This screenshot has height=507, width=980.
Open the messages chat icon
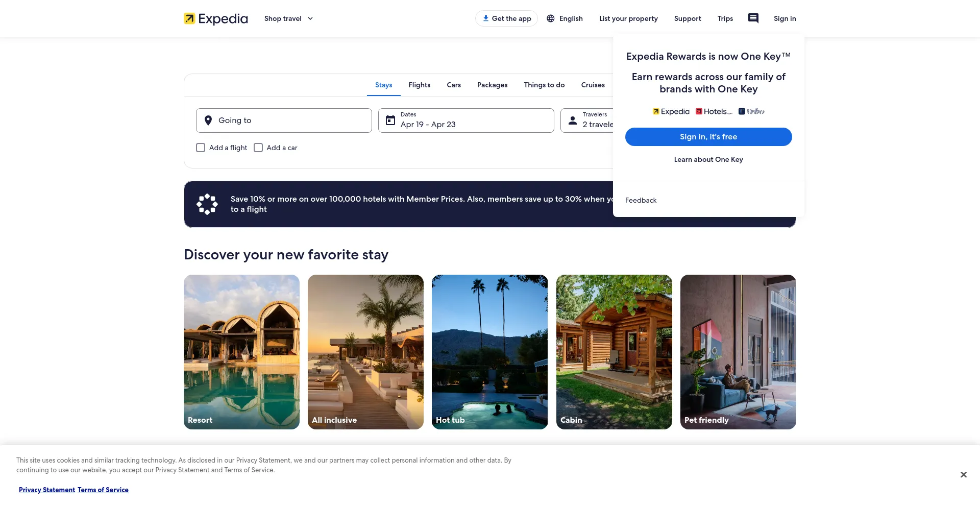click(753, 18)
